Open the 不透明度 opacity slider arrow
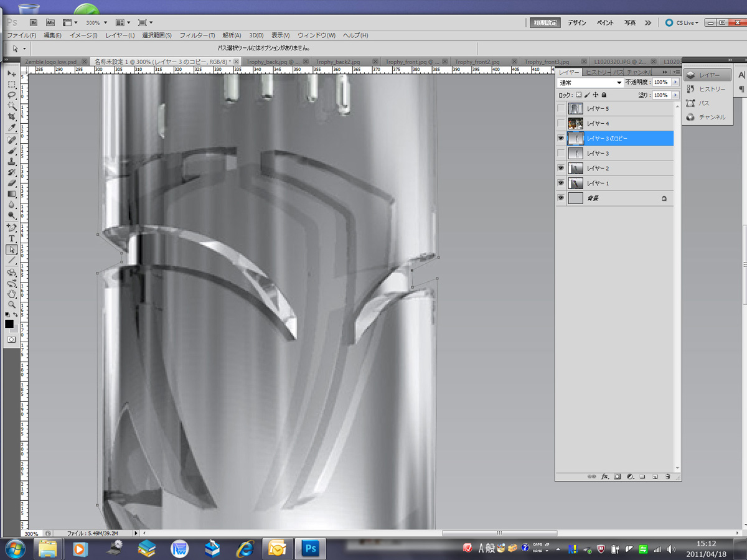 point(675,82)
